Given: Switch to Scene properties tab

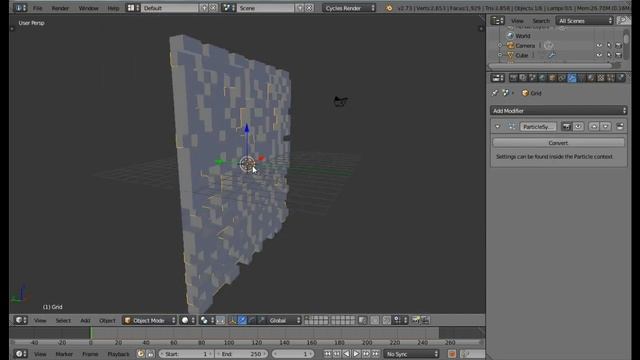Looking at the screenshot, I should [x=533, y=78].
